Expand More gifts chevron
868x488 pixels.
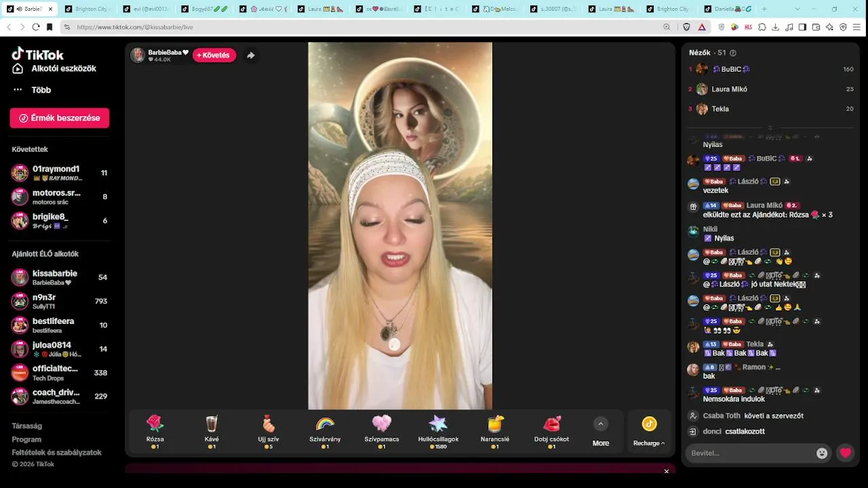(x=600, y=424)
